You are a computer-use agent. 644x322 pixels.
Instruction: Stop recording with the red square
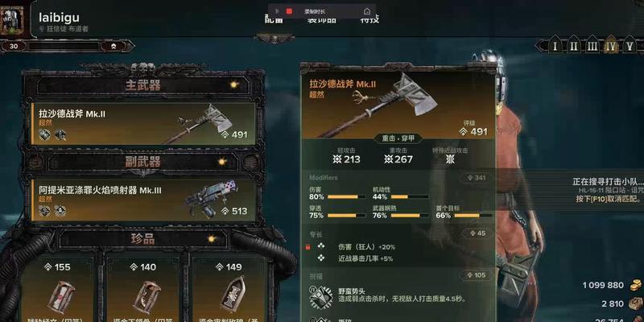289,11
